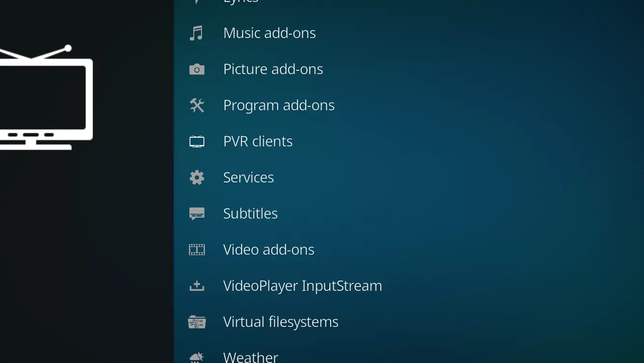Select the music note icon beside Music add-ons

click(x=197, y=33)
